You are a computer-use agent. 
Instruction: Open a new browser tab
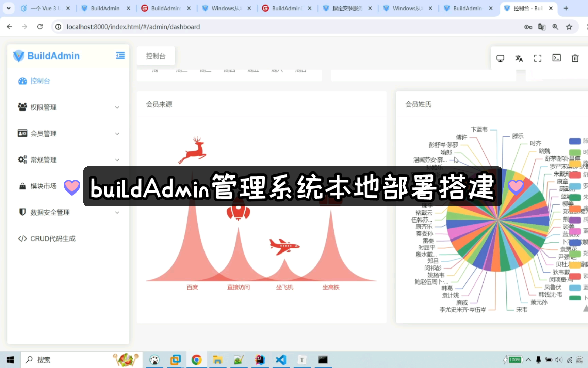tap(566, 8)
